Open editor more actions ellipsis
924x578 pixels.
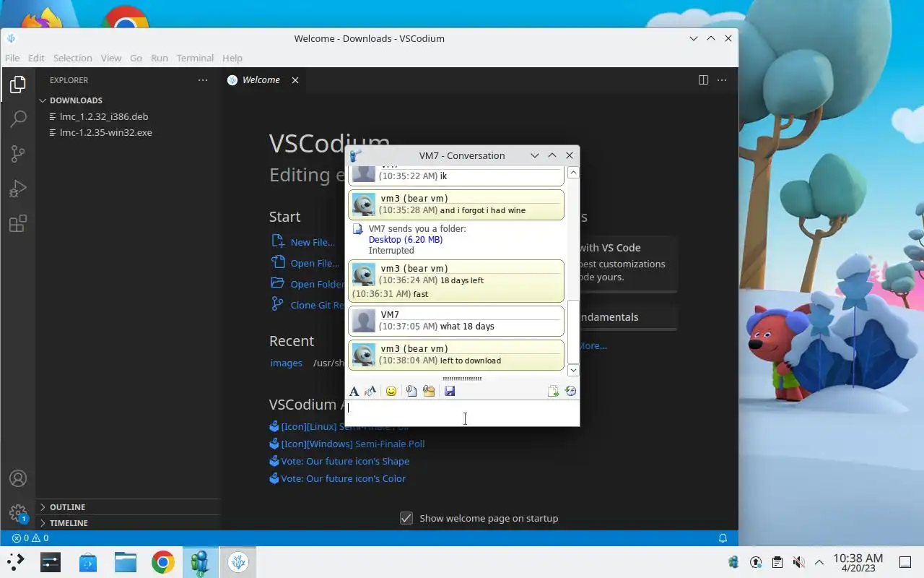tap(722, 80)
